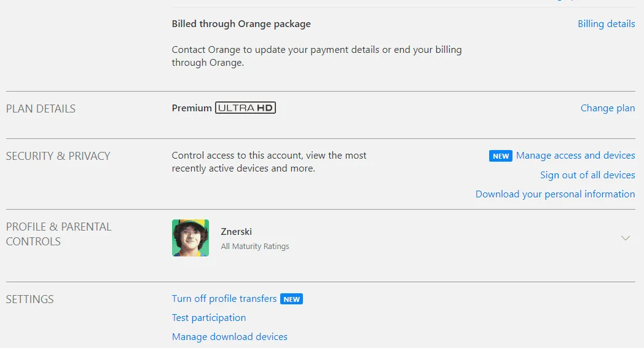Click the Znerski profile name
The image size is (644, 348).
click(x=236, y=232)
